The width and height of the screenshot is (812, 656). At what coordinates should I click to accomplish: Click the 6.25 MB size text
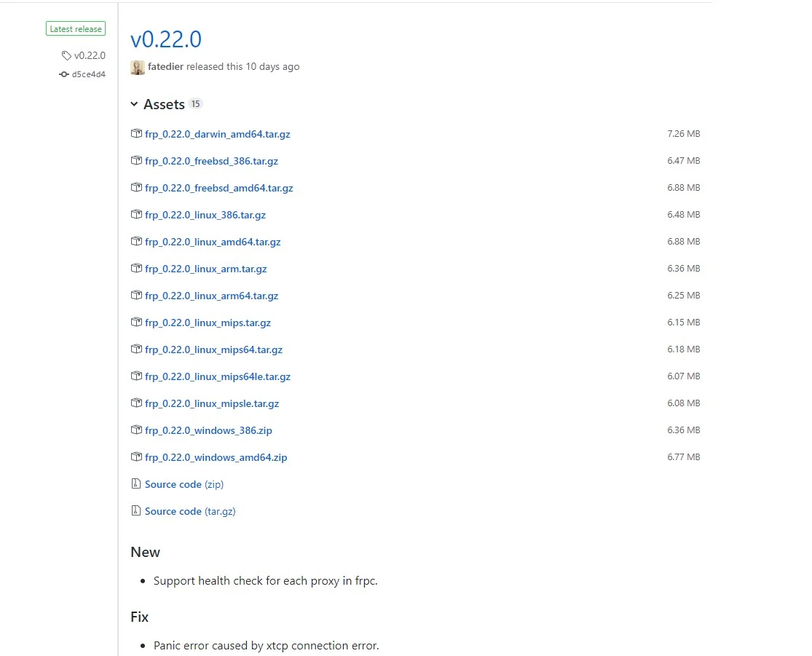pyautogui.click(x=684, y=295)
